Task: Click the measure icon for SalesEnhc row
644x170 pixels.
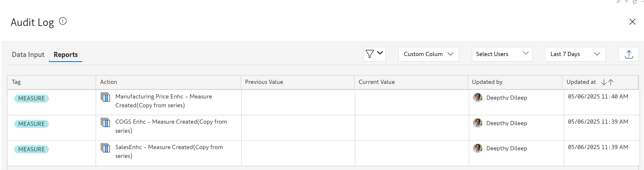Action: (x=105, y=148)
